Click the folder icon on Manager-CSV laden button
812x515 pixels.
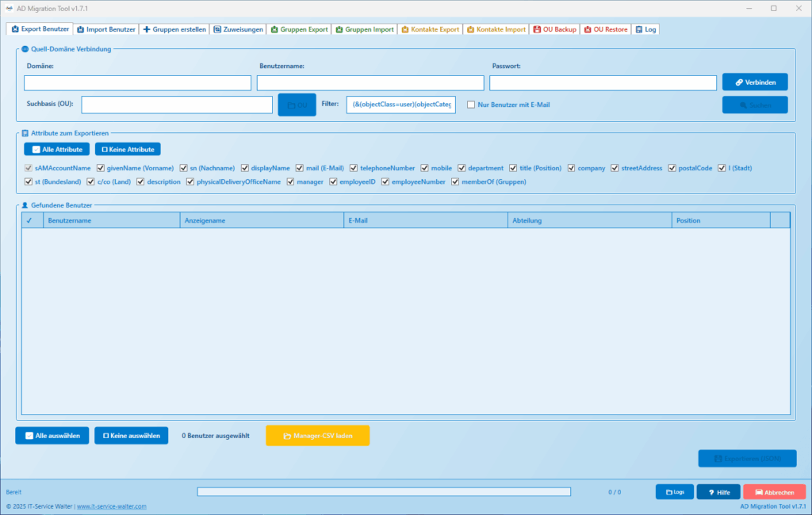pyautogui.click(x=285, y=435)
